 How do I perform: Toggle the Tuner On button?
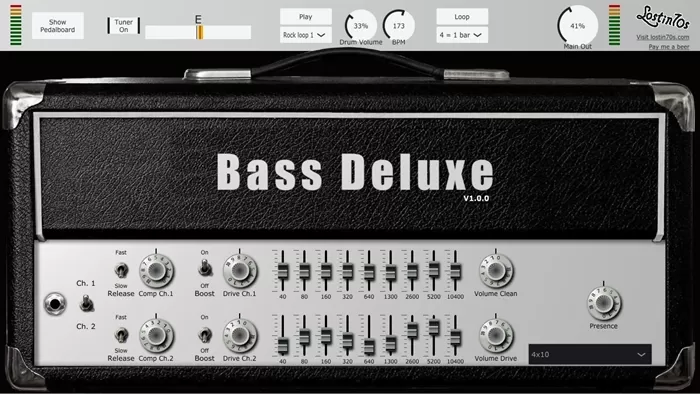point(124,25)
